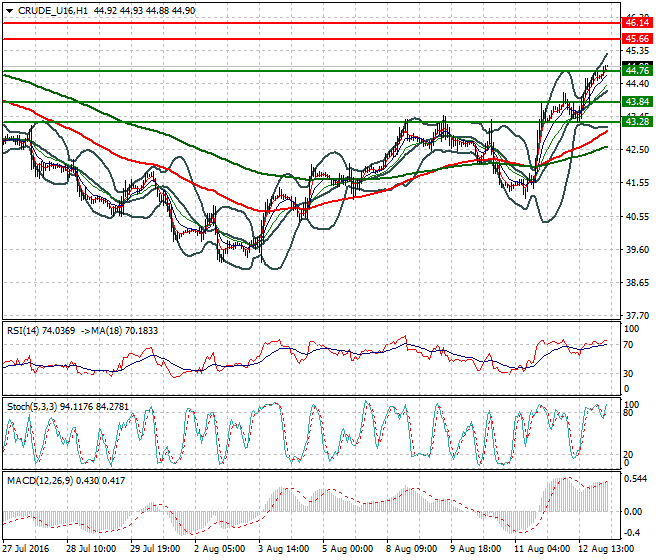Select the RSI(14) indicator label
Viewport: 660px width, 560px height.
pyautogui.click(x=23, y=331)
